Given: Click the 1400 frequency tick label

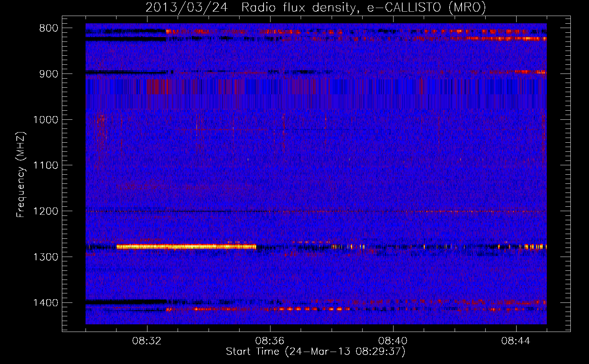Looking at the screenshot, I should [x=46, y=303].
